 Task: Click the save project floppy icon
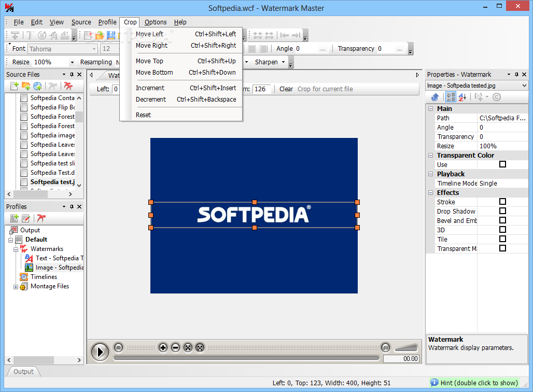pos(111,35)
